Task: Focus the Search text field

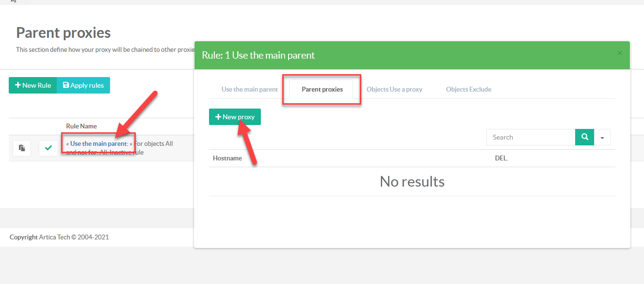Action: point(531,137)
